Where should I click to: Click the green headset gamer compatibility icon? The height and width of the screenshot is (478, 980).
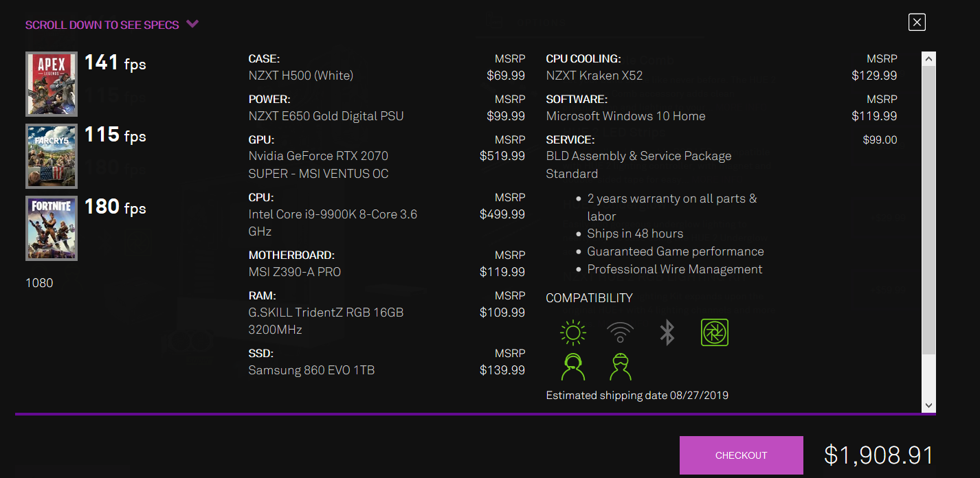(x=573, y=367)
